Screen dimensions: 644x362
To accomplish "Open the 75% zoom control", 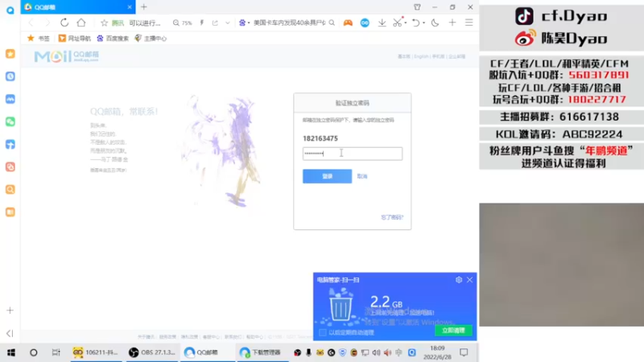I will point(183,23).
